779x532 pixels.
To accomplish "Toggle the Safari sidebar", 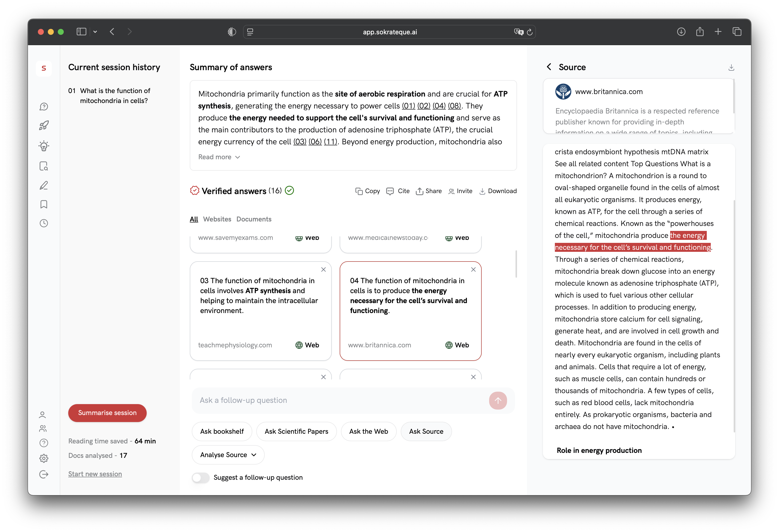I will pyautogui.click(x=81, y=32).
